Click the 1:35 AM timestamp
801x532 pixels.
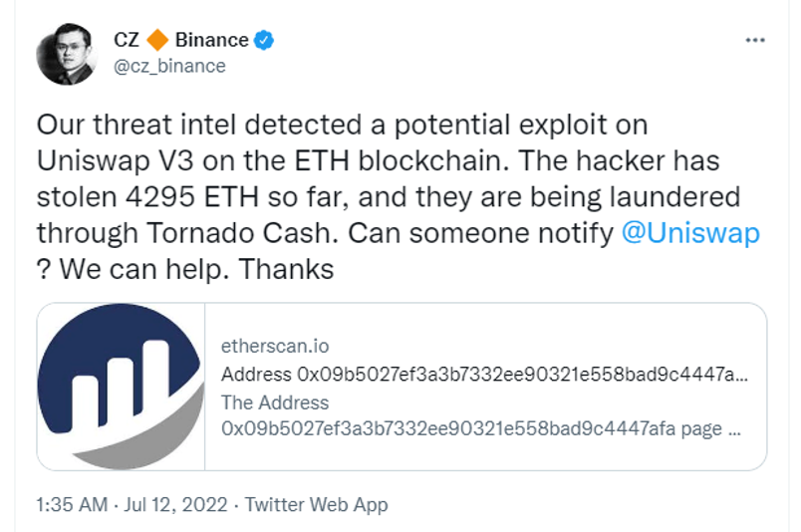tap(69, 504)
